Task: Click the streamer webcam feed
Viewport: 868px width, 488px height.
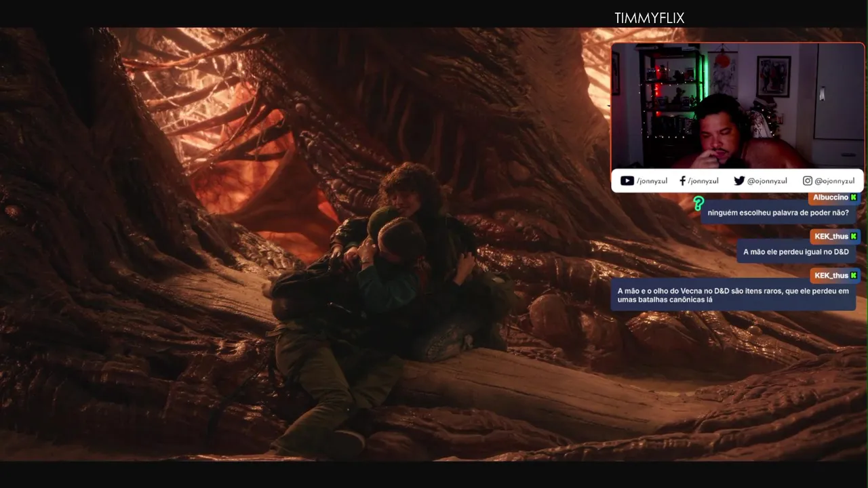Action: click(x=738, y=106)
